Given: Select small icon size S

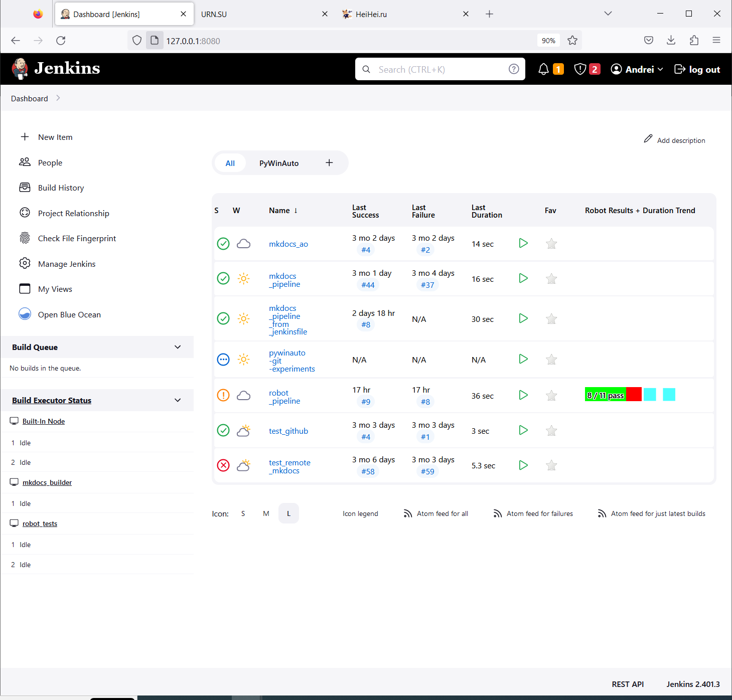Looking at the screenshot, I should click(243, 513).
